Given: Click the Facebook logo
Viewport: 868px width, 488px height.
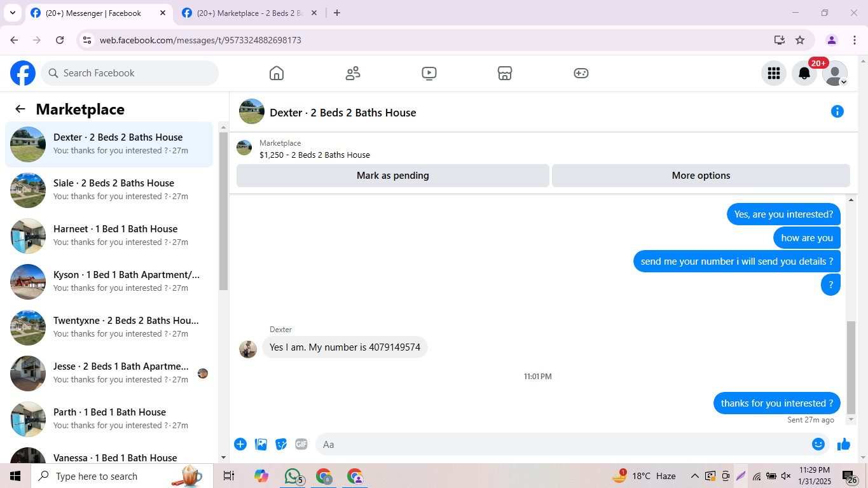Looking at the screenshot, I should point(23,73).
